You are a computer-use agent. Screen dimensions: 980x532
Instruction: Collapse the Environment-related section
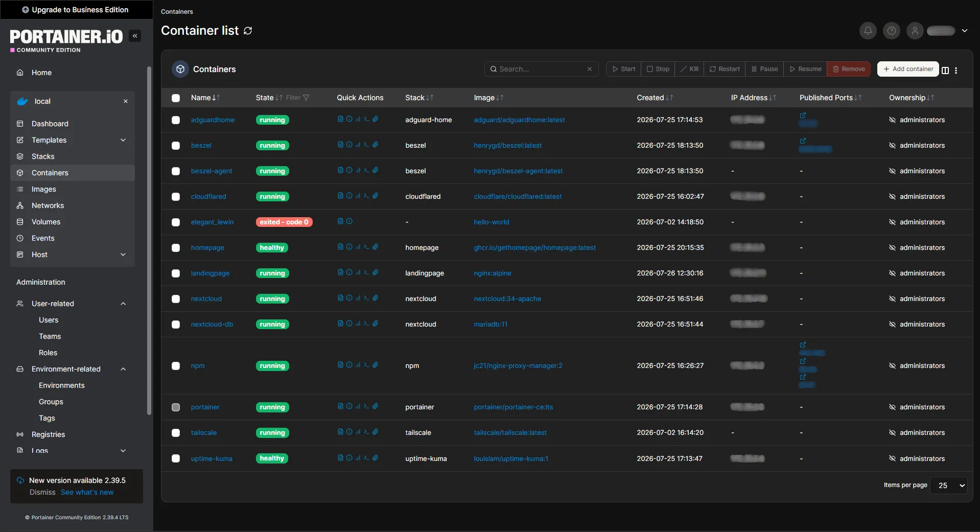[123, 369]
